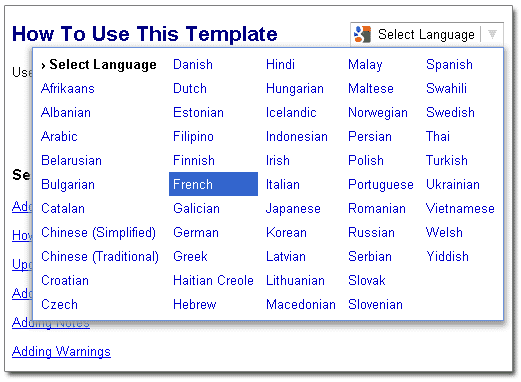Expand the Select Language combo box

427,34
